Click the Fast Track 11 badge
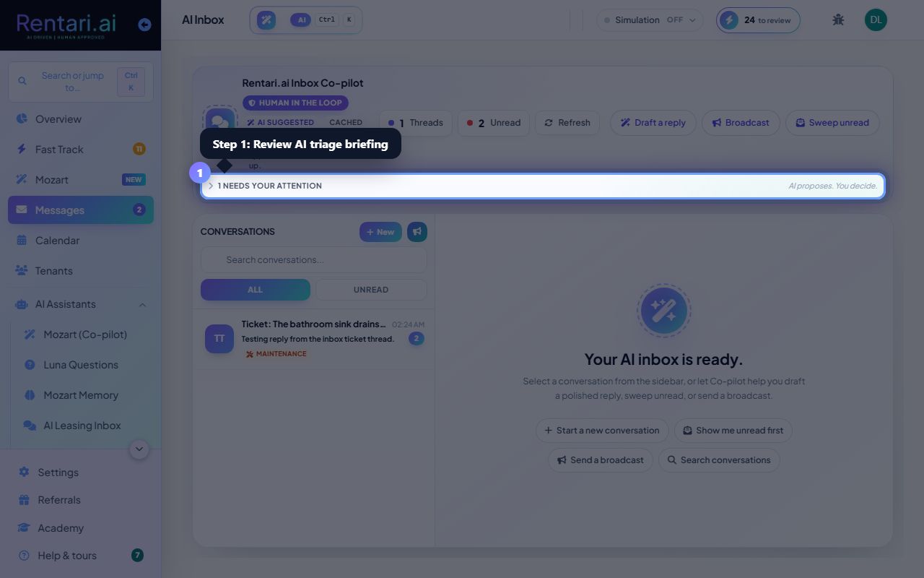The image size is (924, 578). pos(139,150)
